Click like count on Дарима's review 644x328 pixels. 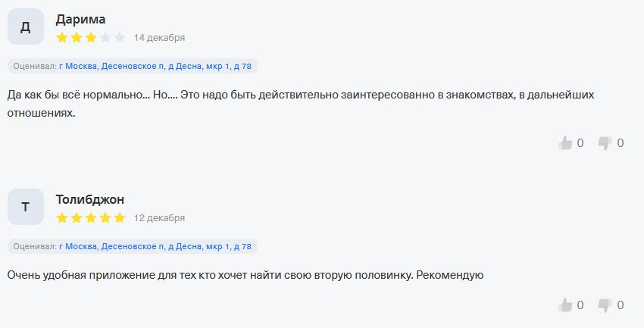pyautogui.click(x=580, y=142)
